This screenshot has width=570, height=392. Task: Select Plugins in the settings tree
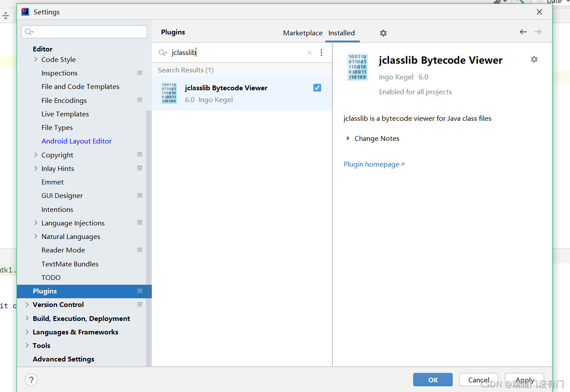tap(84, 291)
